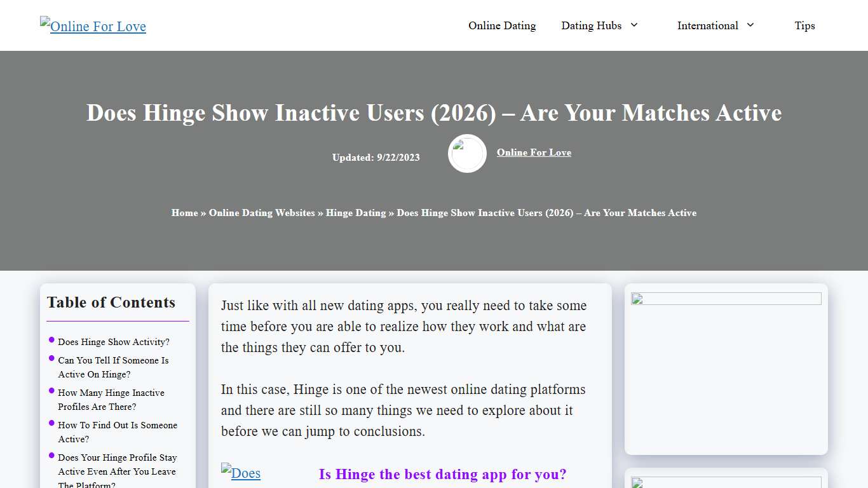Select the Tips menu item
Screen dimensions: 868x488
pos(804,25)
